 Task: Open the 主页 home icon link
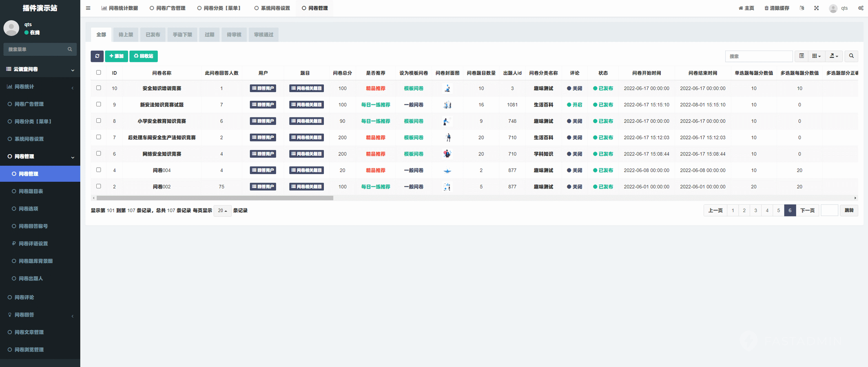[746, 8]
